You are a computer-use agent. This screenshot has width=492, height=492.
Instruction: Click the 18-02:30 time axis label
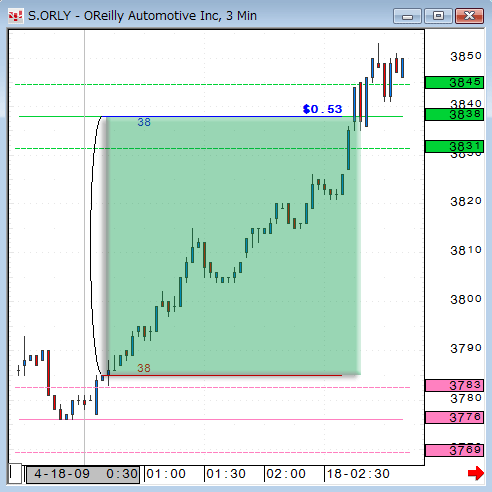[358, 474]
